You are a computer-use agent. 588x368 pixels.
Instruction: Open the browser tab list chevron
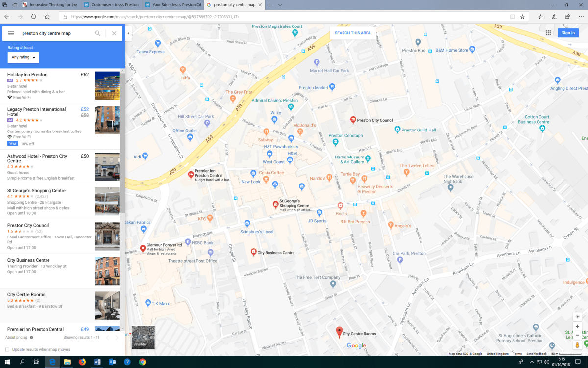click(x=280, y=5)
